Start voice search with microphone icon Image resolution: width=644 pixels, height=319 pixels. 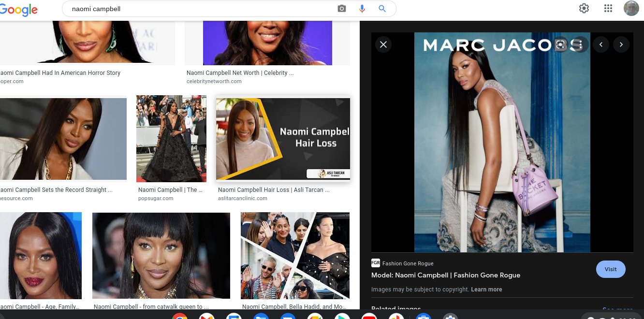click(x=362, y=9)
